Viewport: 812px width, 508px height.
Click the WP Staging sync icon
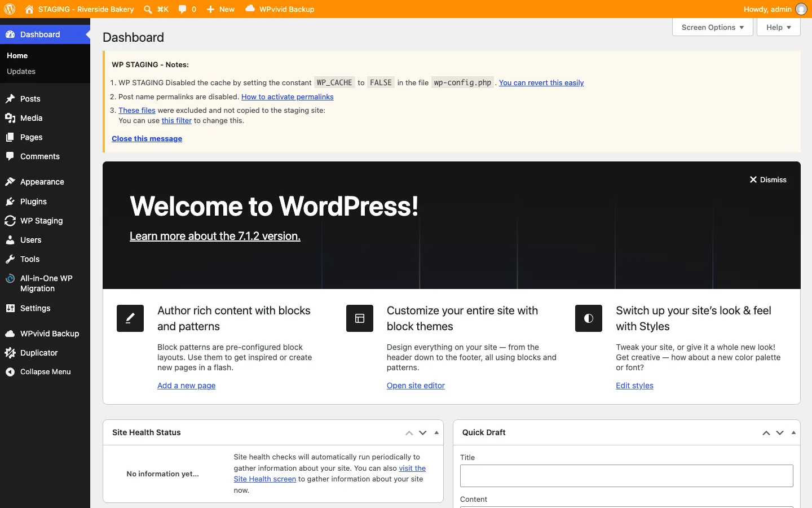[10, 221]
